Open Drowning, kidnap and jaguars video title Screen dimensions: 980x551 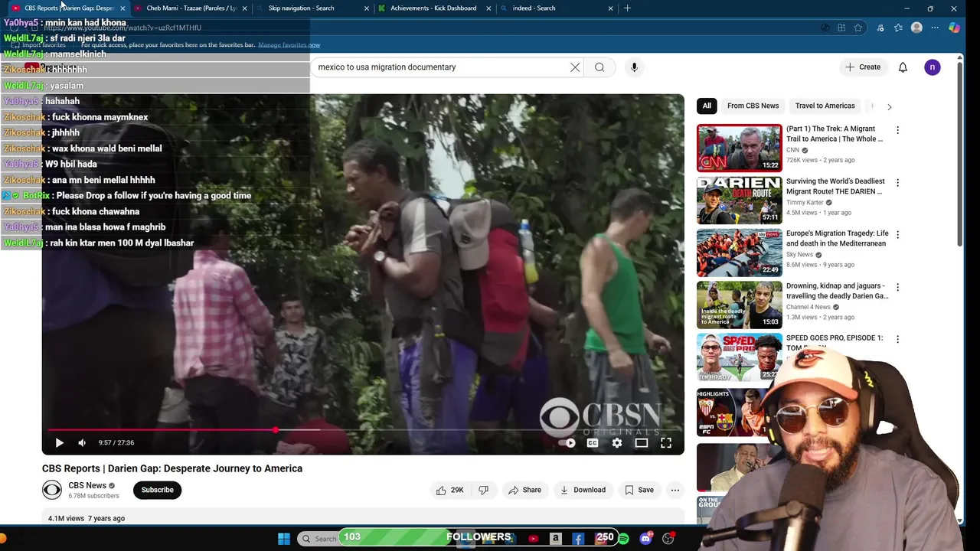click(x=838, y=291)
